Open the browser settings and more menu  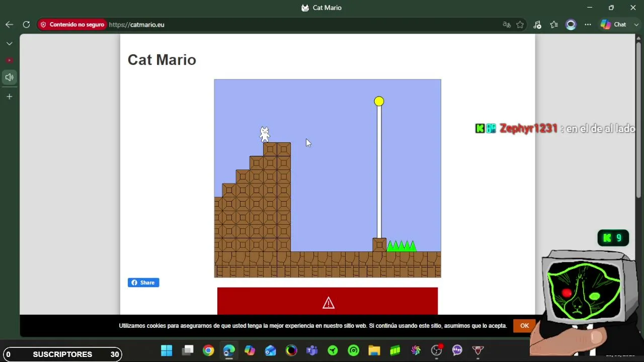588,25
